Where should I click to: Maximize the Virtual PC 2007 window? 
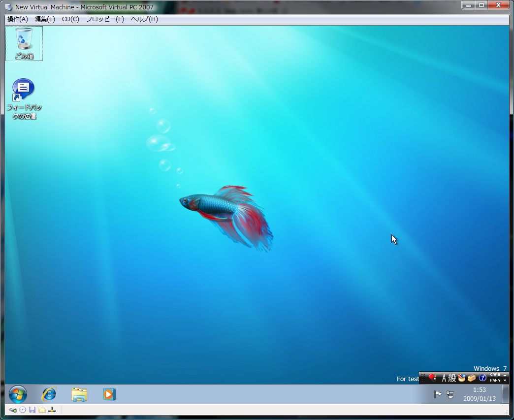click(x=482, y=5)
